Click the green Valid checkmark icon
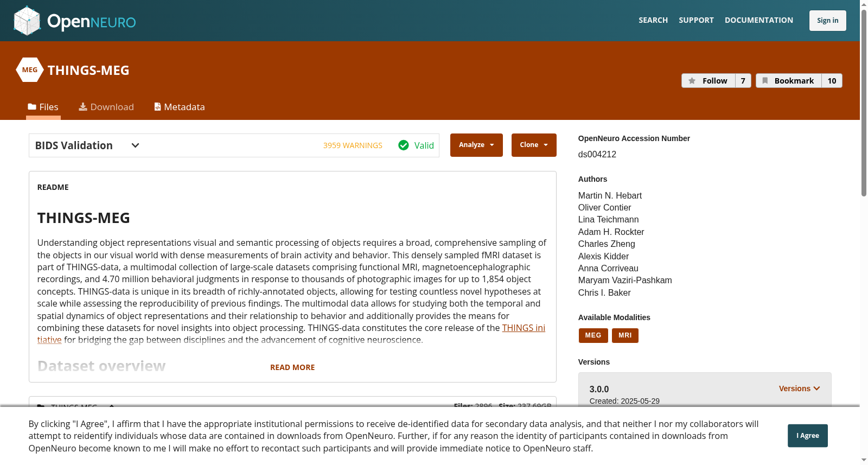The width and height of the screenshot is (868, 465). coord(404,145)
